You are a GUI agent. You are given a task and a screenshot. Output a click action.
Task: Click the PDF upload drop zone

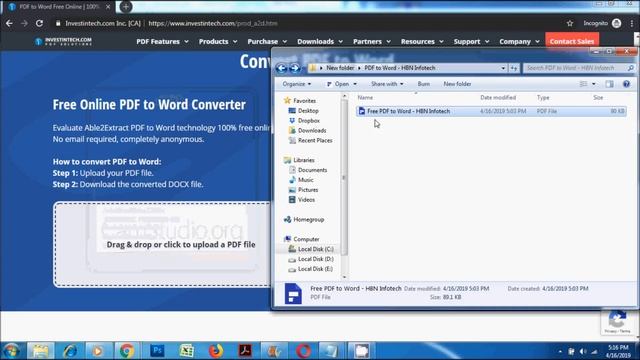coord(162,244)
